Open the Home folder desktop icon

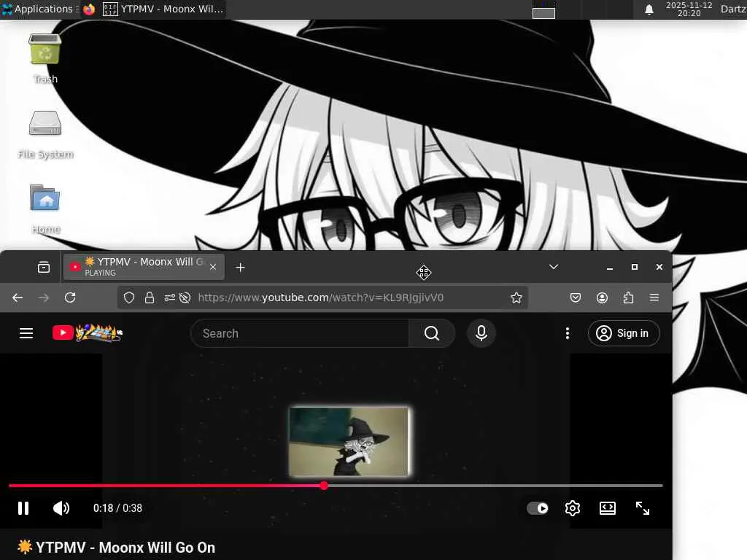(x=45, y=209)
